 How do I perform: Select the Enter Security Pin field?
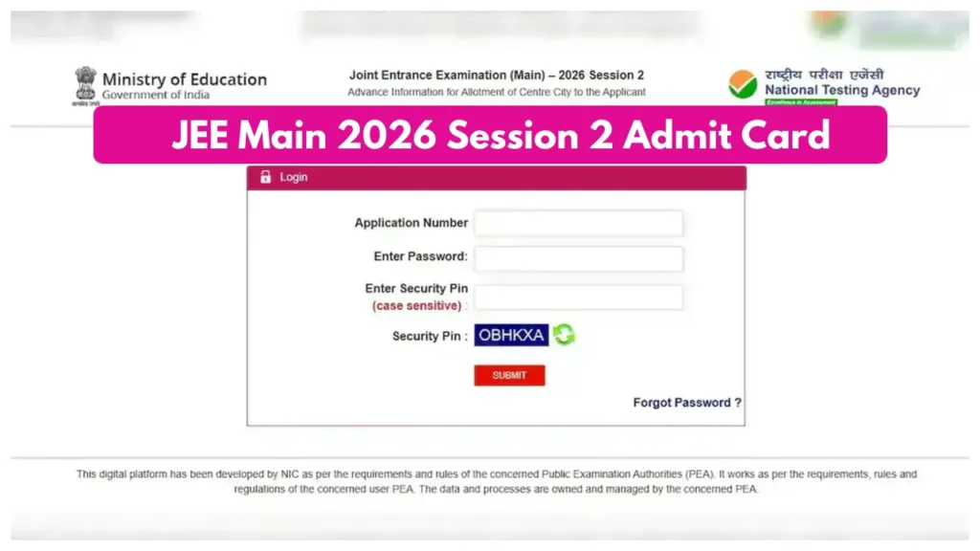(578, 297)
